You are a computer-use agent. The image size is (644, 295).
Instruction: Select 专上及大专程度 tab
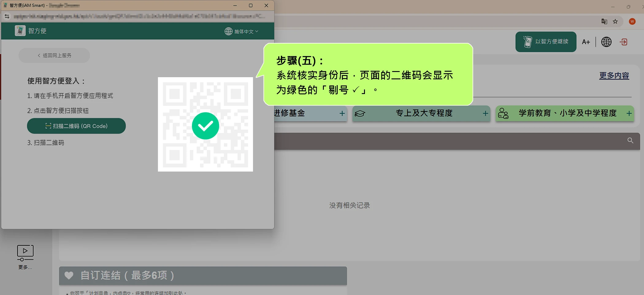(421, 113)
